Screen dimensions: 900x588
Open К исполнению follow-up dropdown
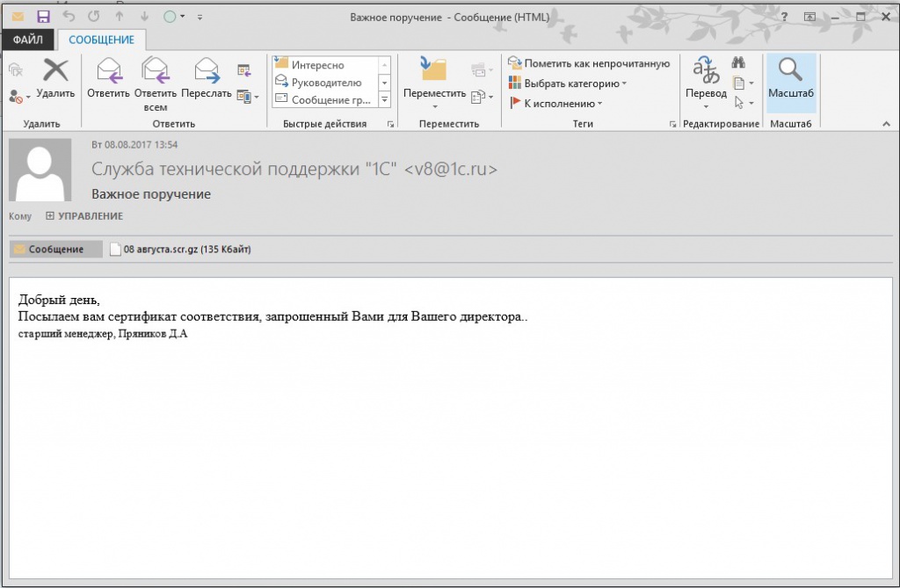click(555, 104)
